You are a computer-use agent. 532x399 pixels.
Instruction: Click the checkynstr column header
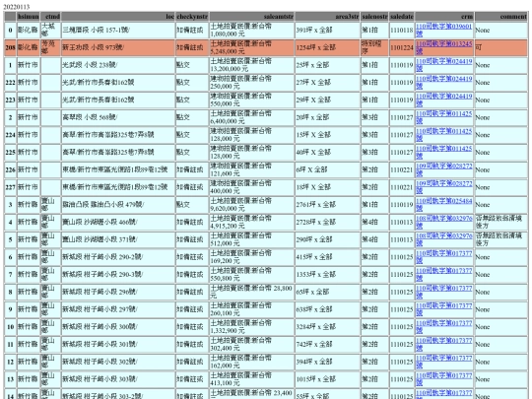[192, 17]
